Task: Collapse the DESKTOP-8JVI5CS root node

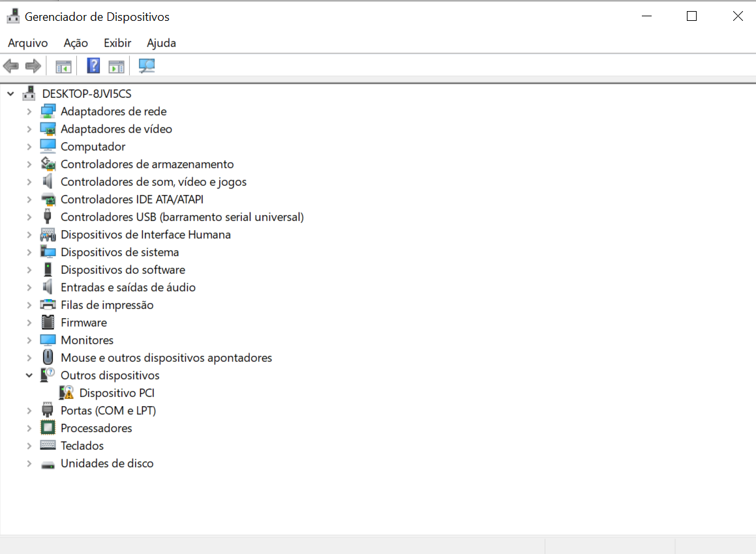Action: 10,94
